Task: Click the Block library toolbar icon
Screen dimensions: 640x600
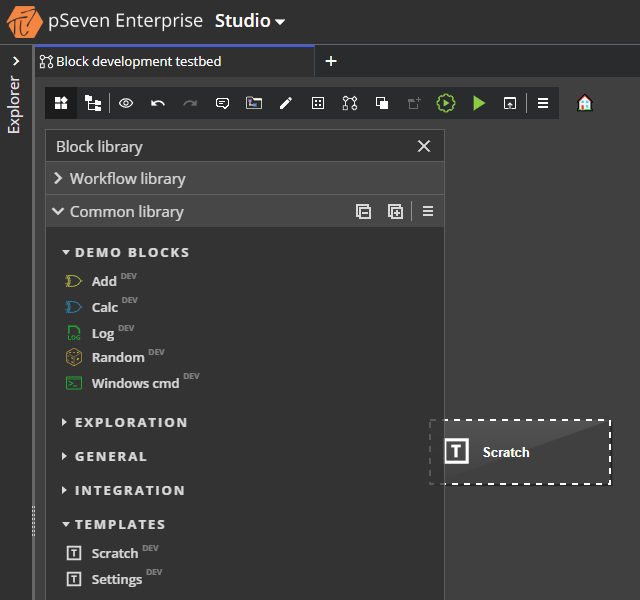Action: (x=61, y=103)
